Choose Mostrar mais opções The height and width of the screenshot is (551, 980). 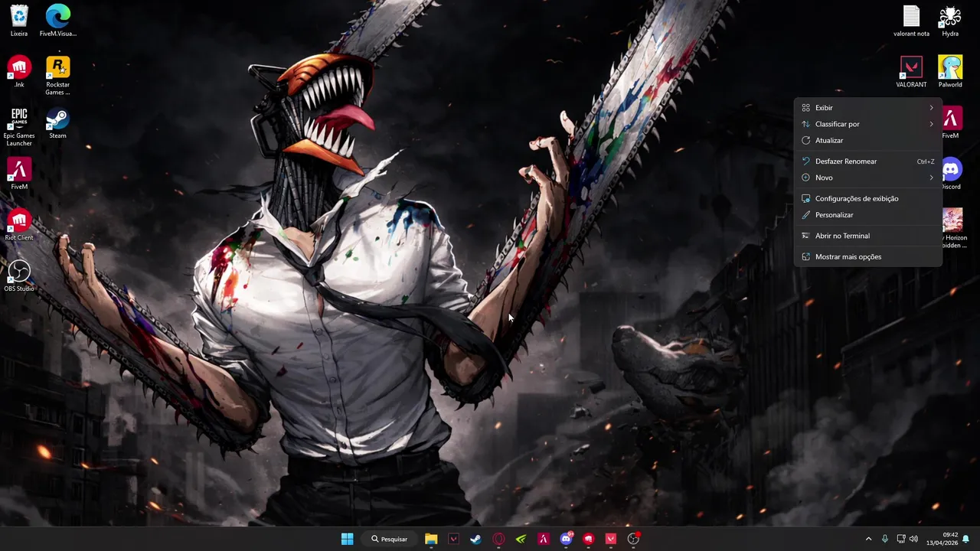tap(867, 257)
